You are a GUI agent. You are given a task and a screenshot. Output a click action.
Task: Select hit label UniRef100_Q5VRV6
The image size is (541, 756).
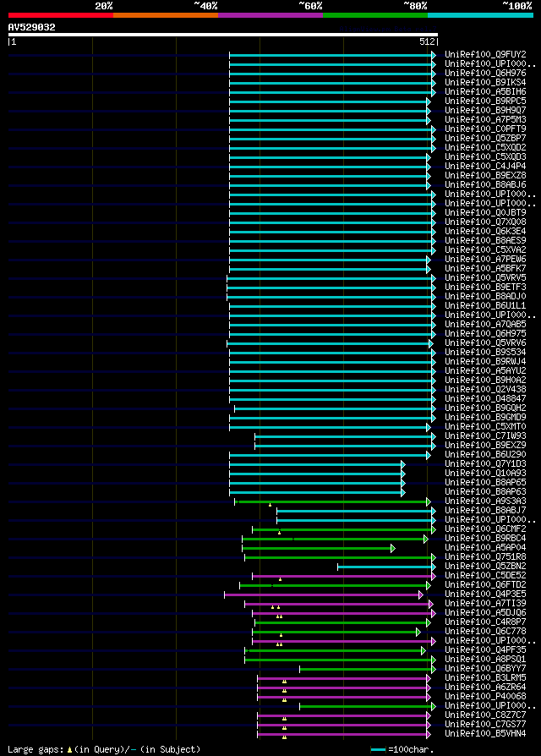tap(485, 342)
